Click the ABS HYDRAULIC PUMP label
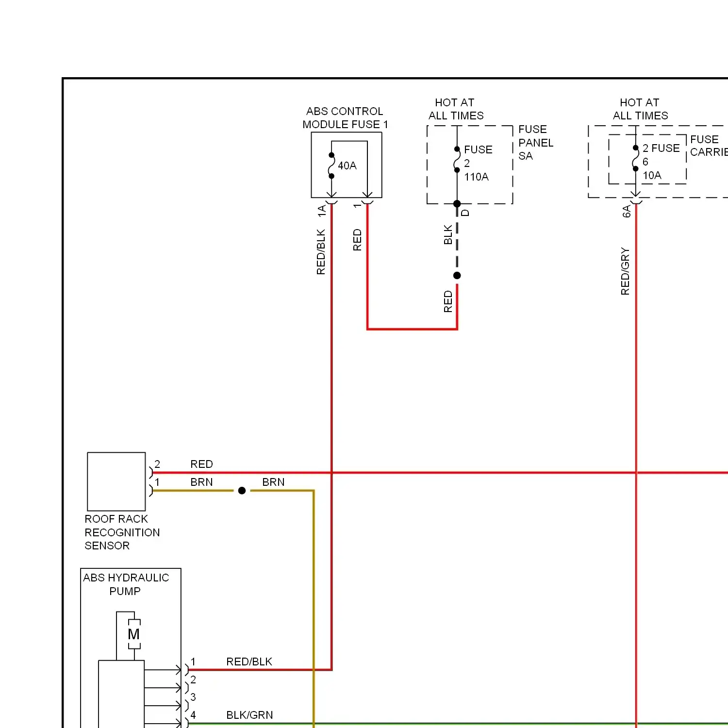 (x=126, y=584)
